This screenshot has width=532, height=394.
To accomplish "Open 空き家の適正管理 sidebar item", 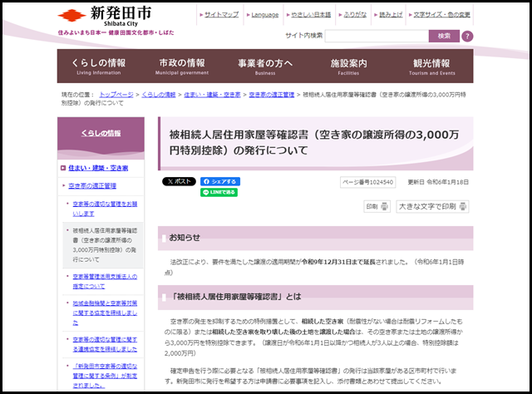I will point(92,185).
